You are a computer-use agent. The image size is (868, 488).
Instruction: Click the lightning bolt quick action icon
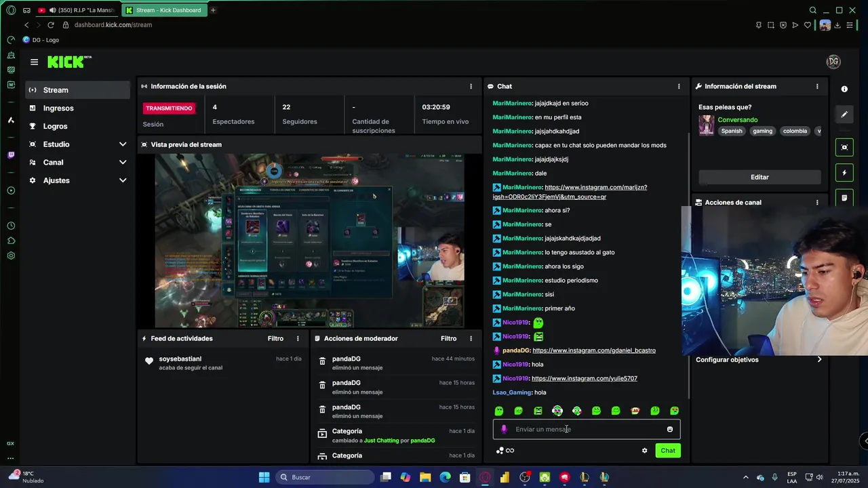[x=844, y=173]
